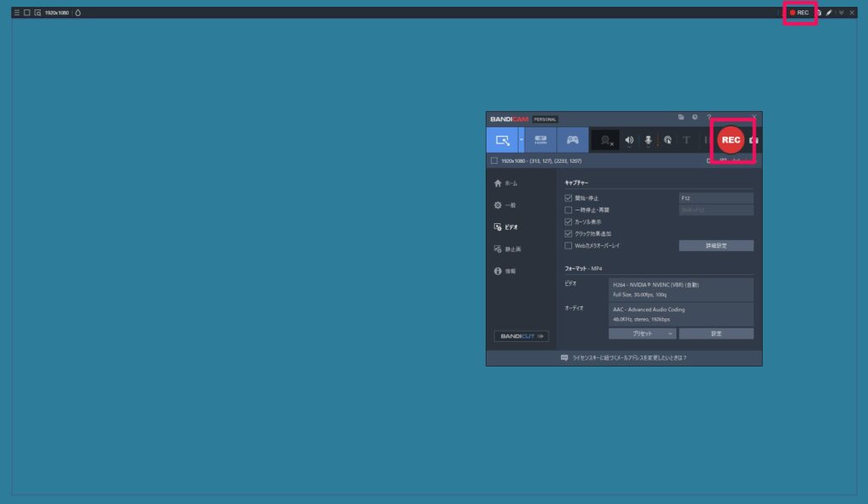Image resolution: width=868 pixels, height=504 pixels.
Task: Open the プリセット dropdown
Action: [643, 333]
